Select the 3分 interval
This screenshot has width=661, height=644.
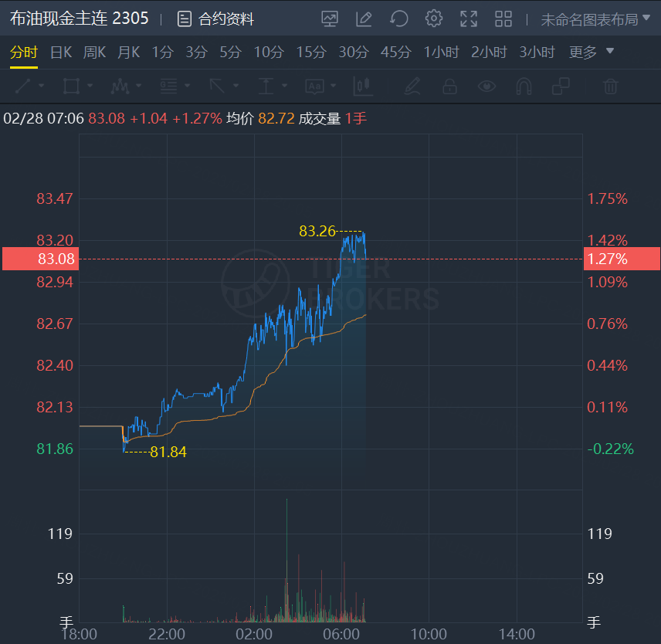pos(196,53)
